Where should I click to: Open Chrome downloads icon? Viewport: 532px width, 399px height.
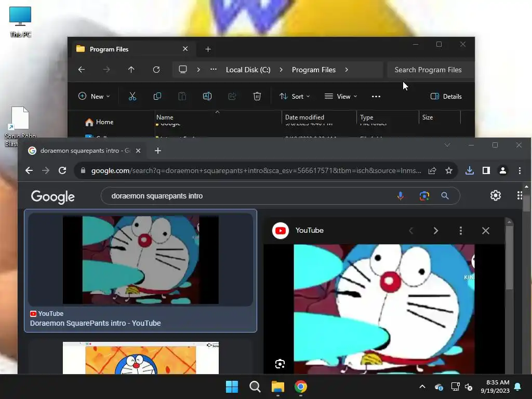coord(470,170)
